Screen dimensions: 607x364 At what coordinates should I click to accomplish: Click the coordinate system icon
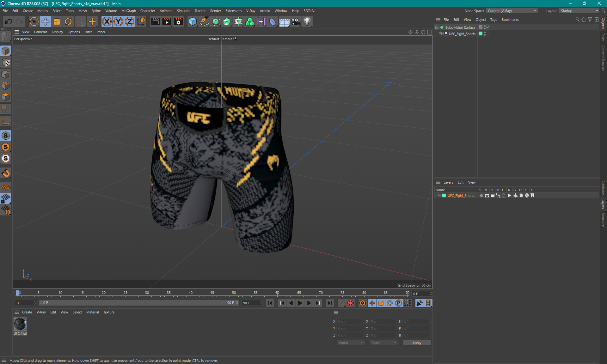point(141,21)
